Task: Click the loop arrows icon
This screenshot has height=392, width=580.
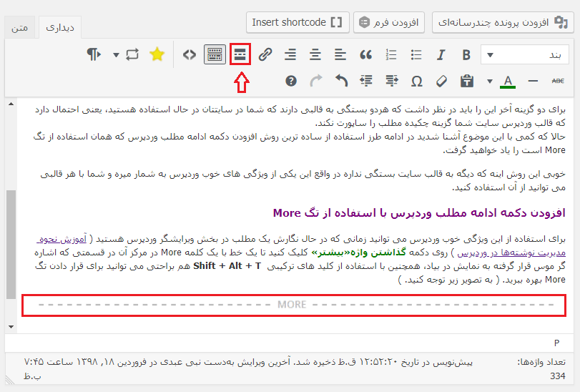Action: pyautogui.click(x=132, y=55)
